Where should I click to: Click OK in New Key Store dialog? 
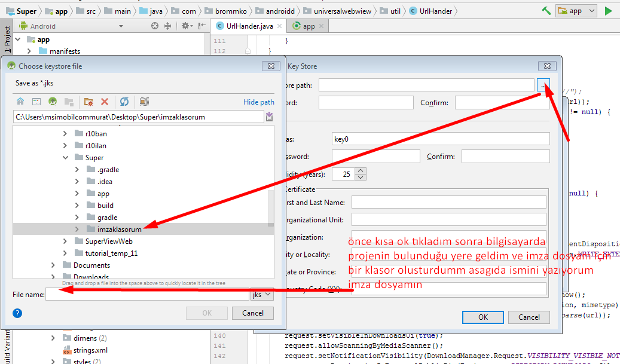[x=483, y=317]
